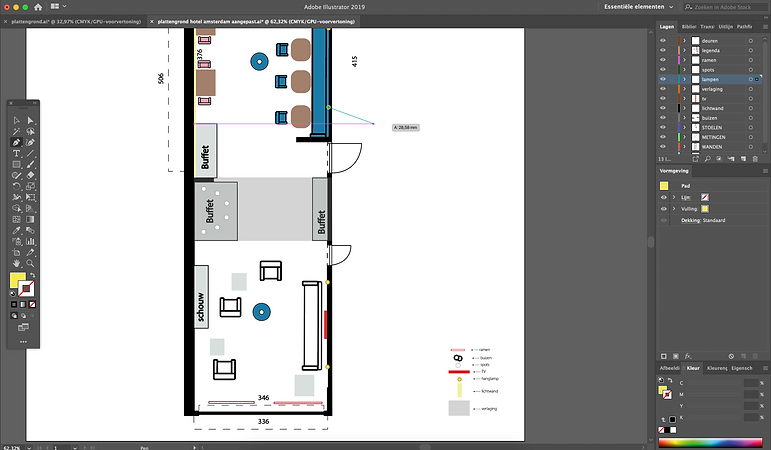Open Add New Effect fx button
The width and height of the screenshot is (771, 450).
[x=688, y=356]
